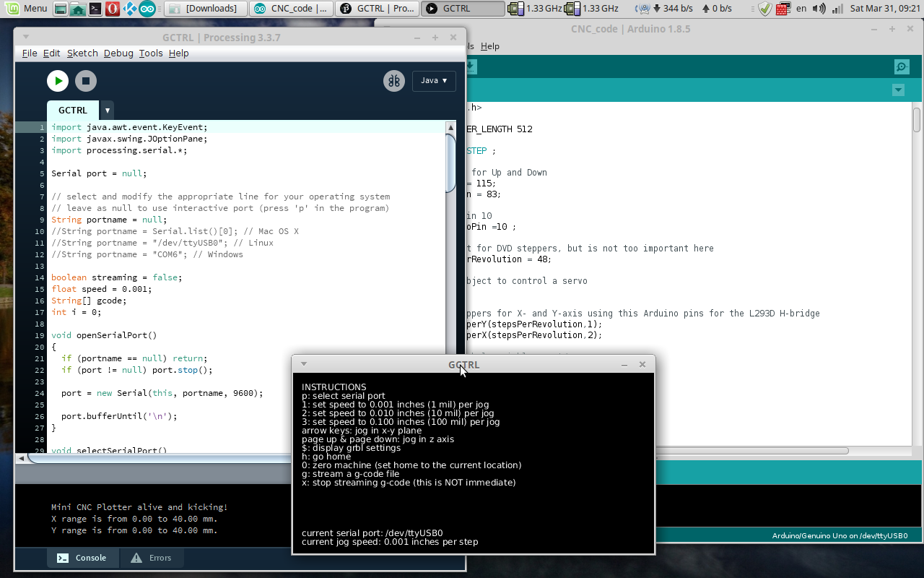Click the firewall brick wall tray icon

click(783, 9)
